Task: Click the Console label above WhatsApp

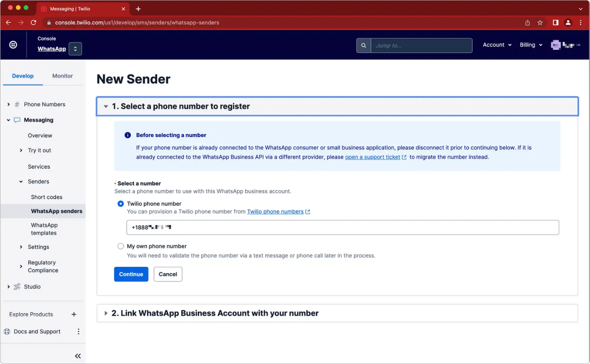Action: 47,39
